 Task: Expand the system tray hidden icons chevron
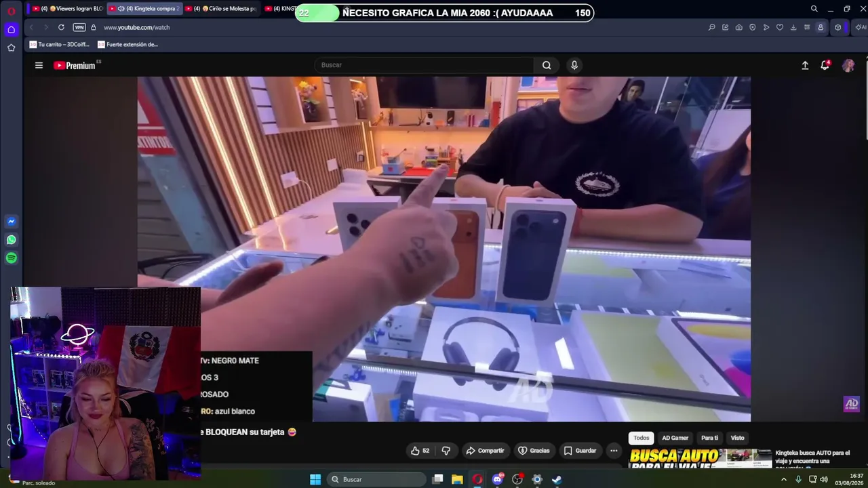click(784, 479)
